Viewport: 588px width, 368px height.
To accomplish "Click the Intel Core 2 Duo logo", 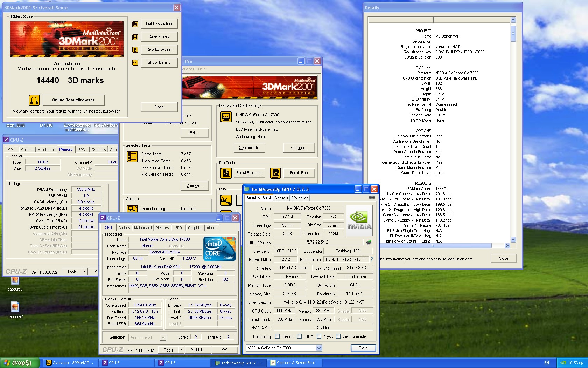I will (x=219, y=248).
